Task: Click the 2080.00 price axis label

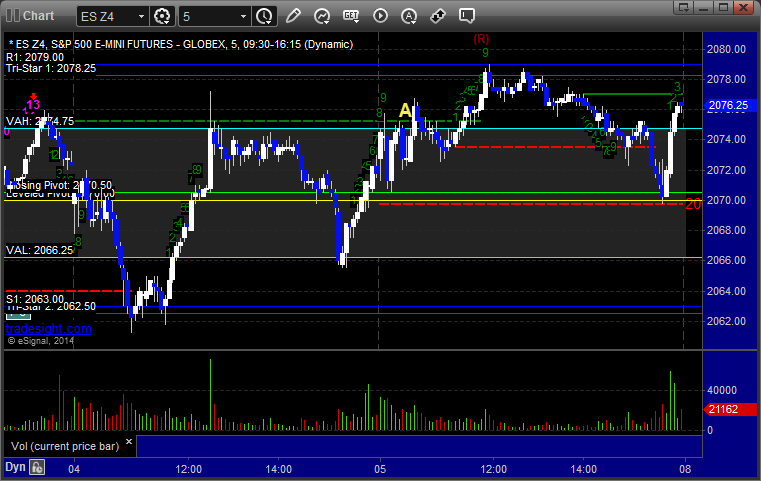Action: point(726,49)
